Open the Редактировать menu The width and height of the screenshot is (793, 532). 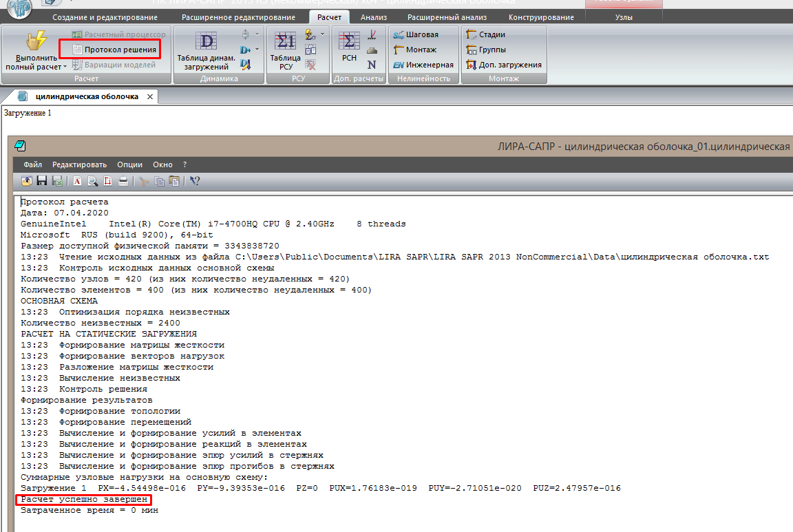[79, 164]
